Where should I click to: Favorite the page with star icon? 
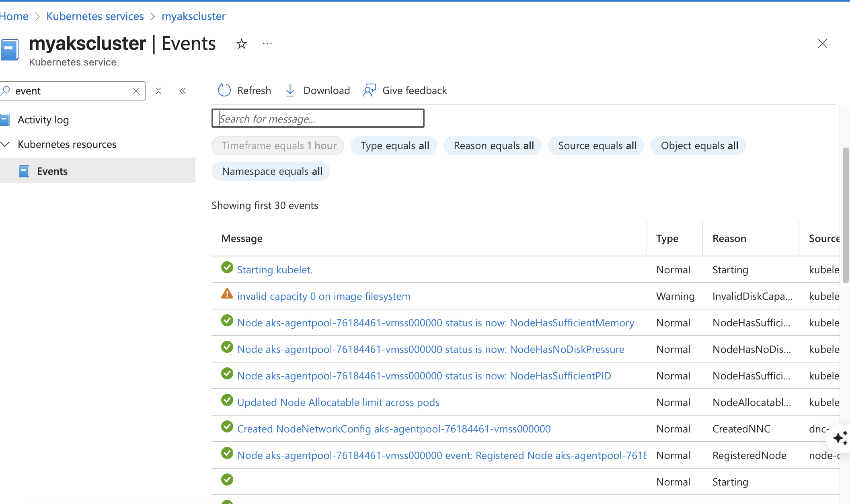tap(241, 43)
